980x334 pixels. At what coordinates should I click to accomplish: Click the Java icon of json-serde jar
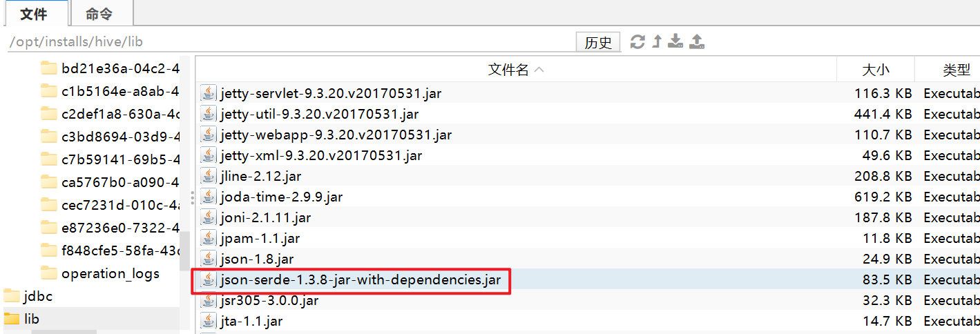pos(208,279)
